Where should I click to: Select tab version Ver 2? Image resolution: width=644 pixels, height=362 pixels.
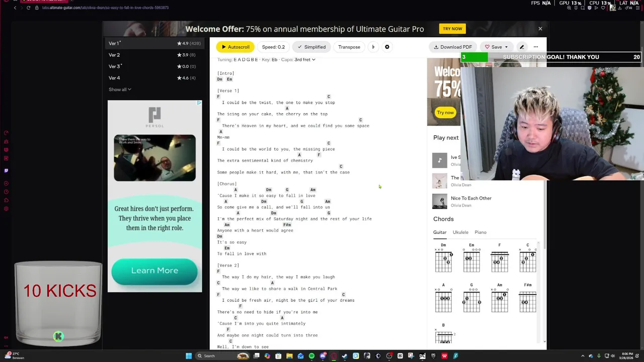click(154, 55)
